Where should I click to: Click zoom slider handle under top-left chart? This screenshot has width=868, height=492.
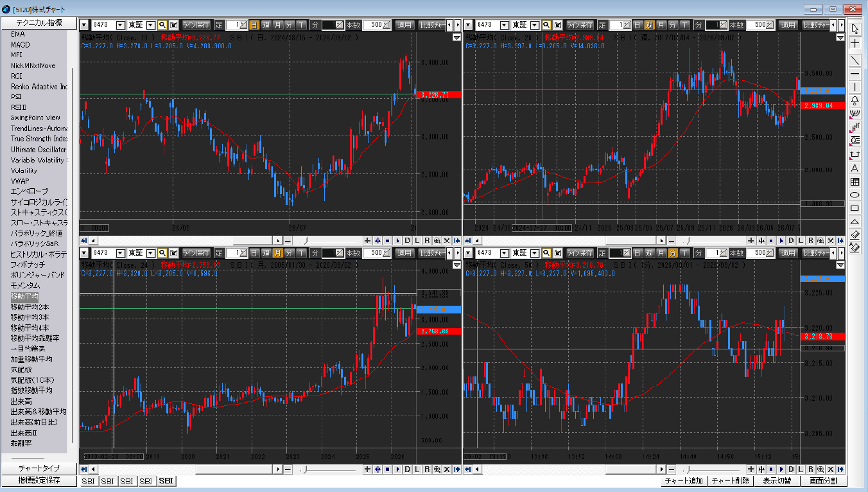point(306,240)
